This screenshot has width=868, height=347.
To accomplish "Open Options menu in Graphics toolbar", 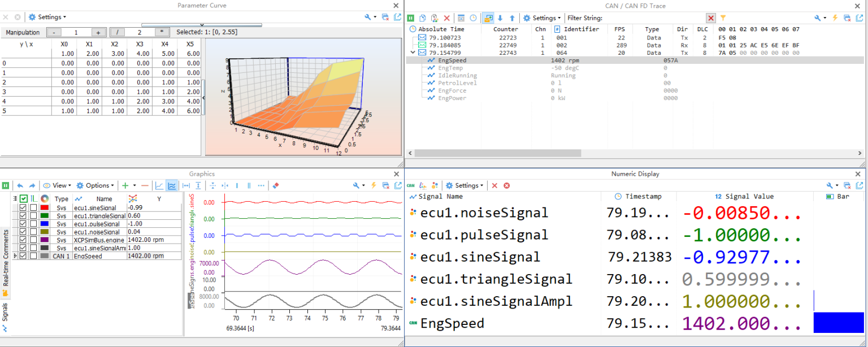I will point(95,185).
